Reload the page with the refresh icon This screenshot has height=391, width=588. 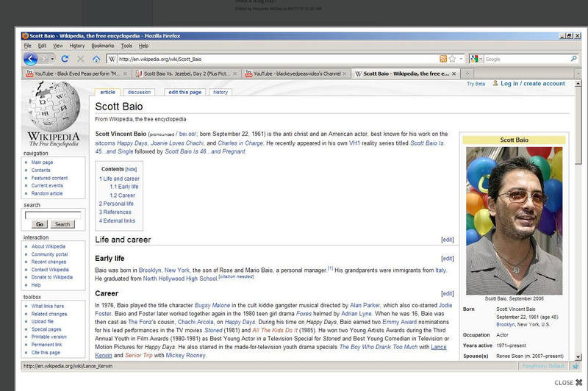(65, 59)
